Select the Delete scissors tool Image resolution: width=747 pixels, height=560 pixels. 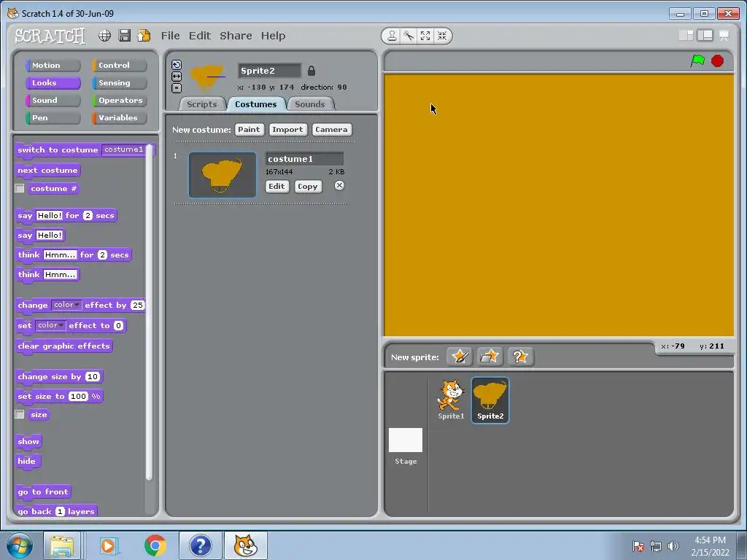pos(409,36)
